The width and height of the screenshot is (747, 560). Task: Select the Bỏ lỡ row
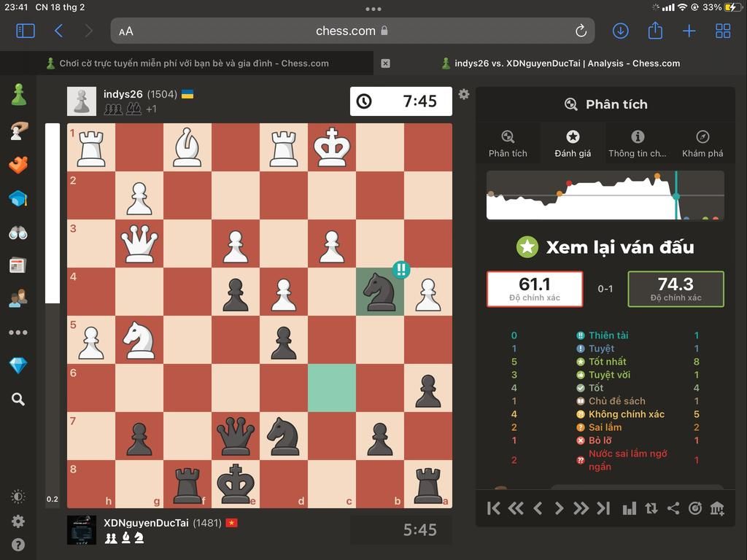(x=605, y=440)
